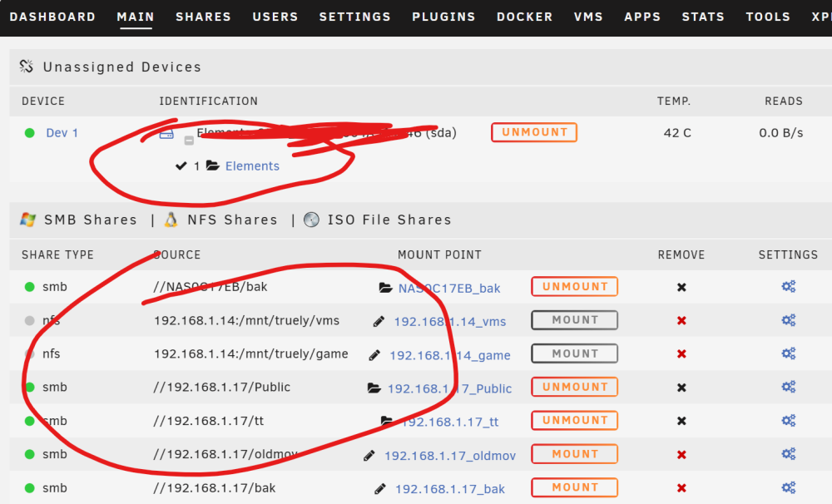Open the Apps tab

coord(642,17)
